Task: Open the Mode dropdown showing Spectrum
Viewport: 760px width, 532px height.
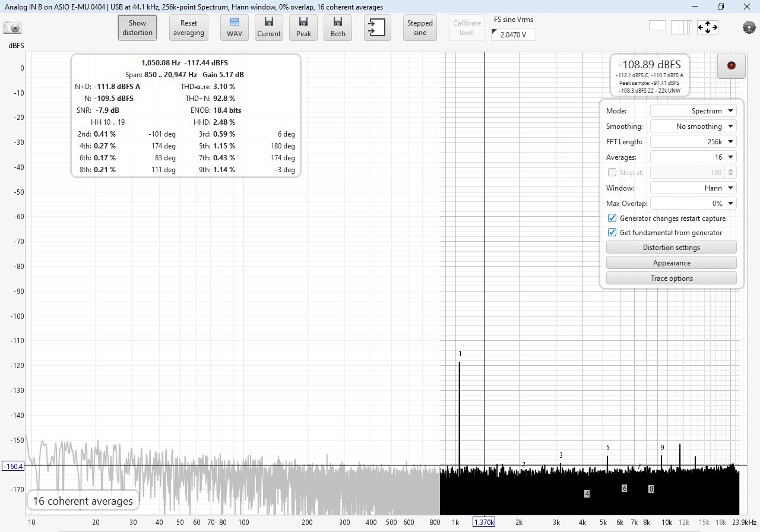Action: coord(693,111)
